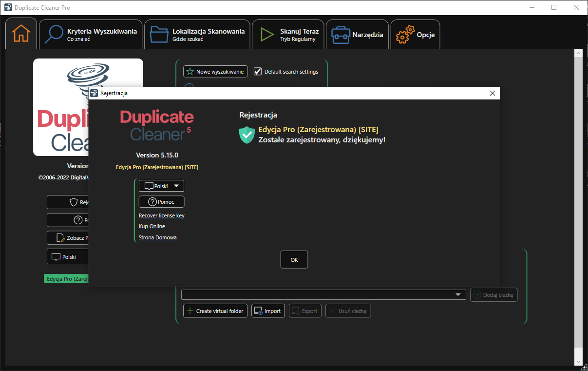Click the speech bubble icon beside Polski in dialog

point(149,186)
